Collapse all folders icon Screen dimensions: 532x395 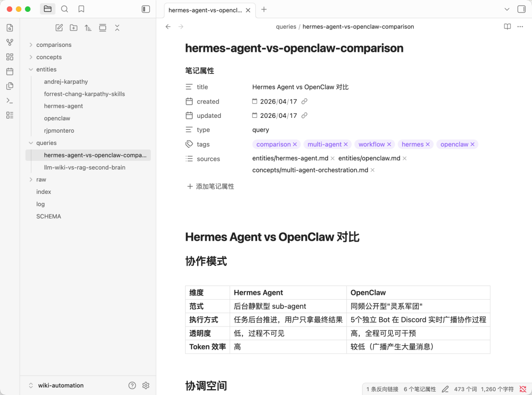(117, 28)
